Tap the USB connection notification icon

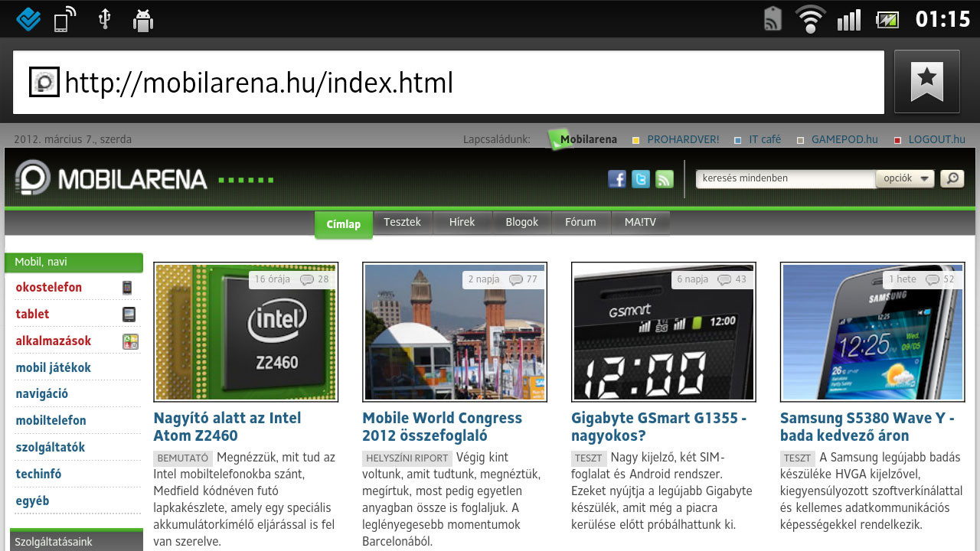click(x=104, y=19)
